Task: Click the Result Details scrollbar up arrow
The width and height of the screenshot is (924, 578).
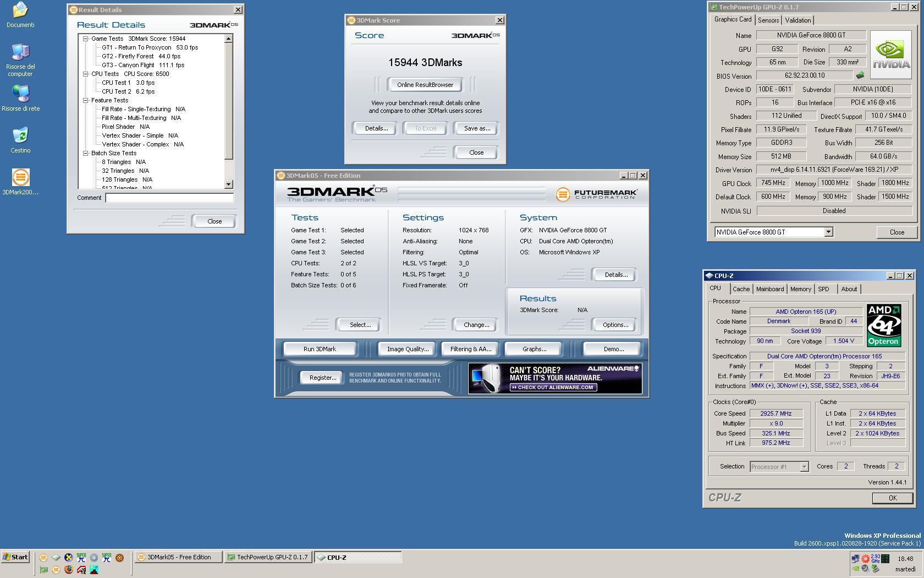Action: tap(229, 39)
